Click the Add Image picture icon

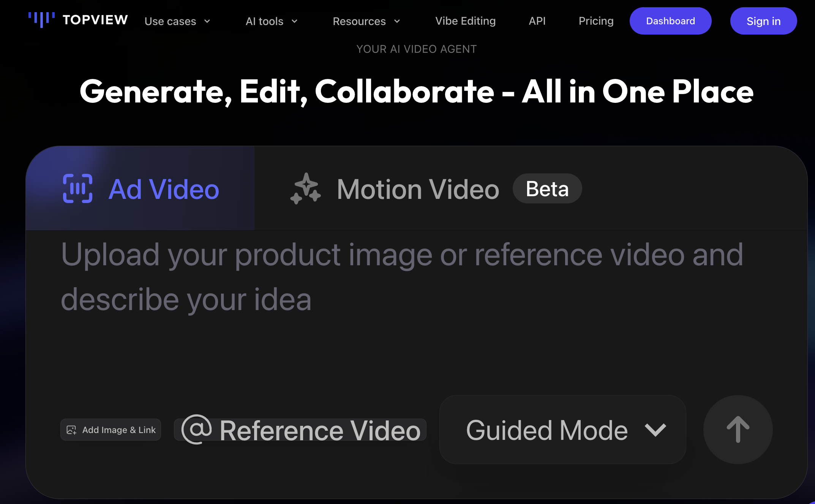pyautogui.click(x=71, y=430)
